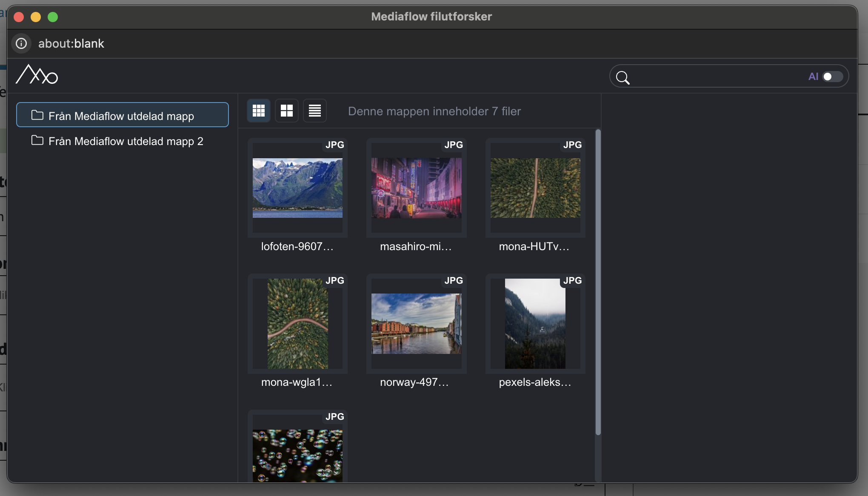Click the mona-wgla1… file name
868x496 pixels.
297,382
